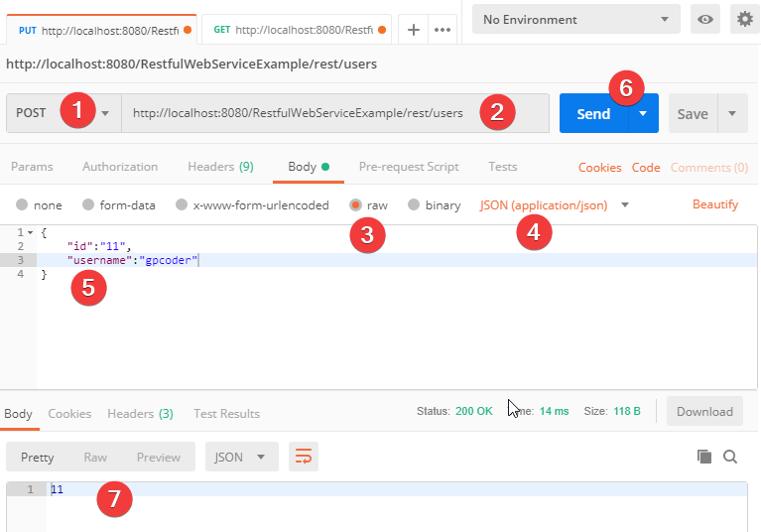Copy response body with copy icon
Screen dimensions: 761x532
pyautogui.click(x=704, y=457)
